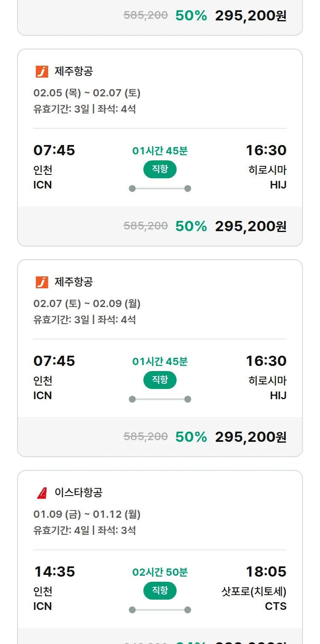Click the 14:35 Incheon departure time
320x644 pixels.
[x=54, y=571]
